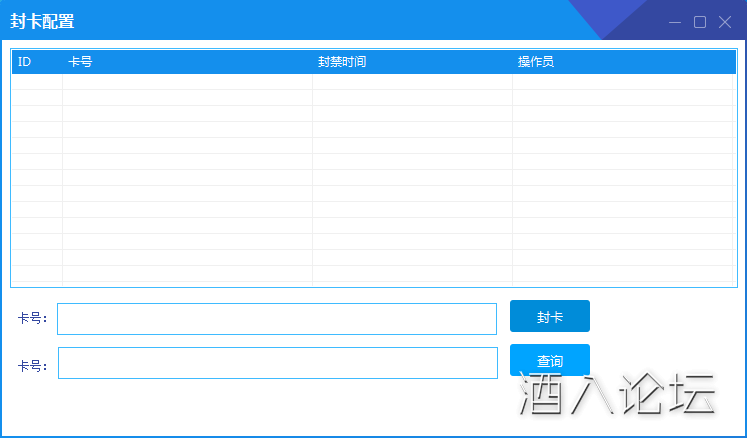Select first table row cell under 卡号 header
The image size is (747, 438).
click(x=187, y=82)
